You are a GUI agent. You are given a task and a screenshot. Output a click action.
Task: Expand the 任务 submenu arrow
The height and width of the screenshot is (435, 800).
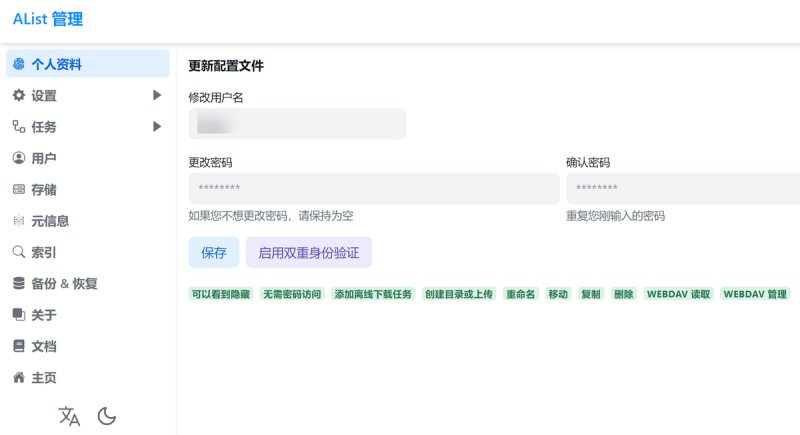point(157,126)
